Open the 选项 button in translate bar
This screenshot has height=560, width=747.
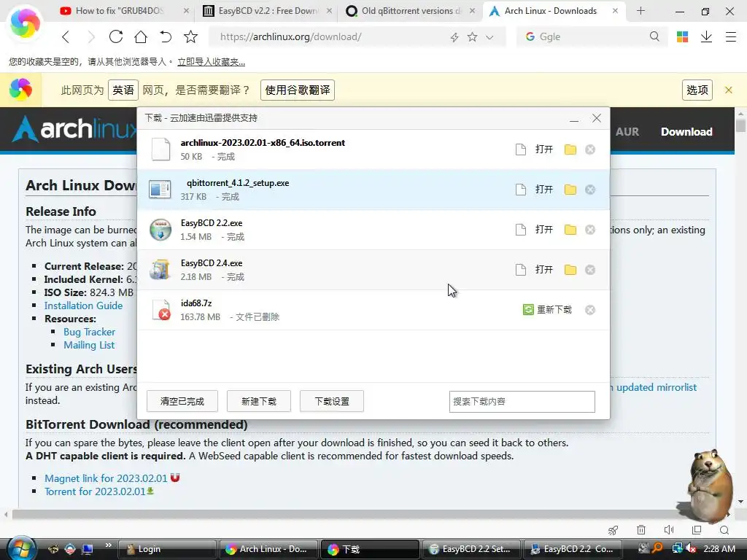pos(697,90)
